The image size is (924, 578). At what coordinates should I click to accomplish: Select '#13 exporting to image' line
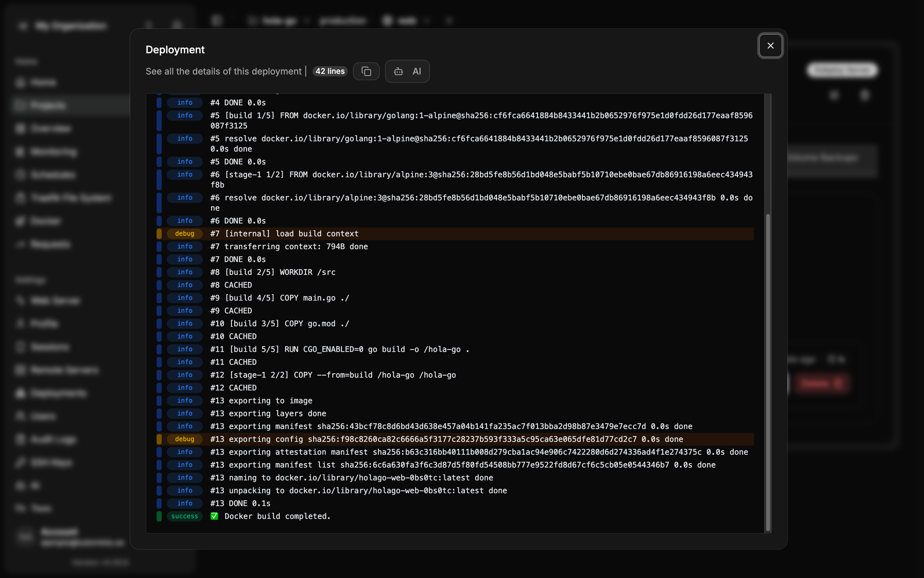coord(455,401)
